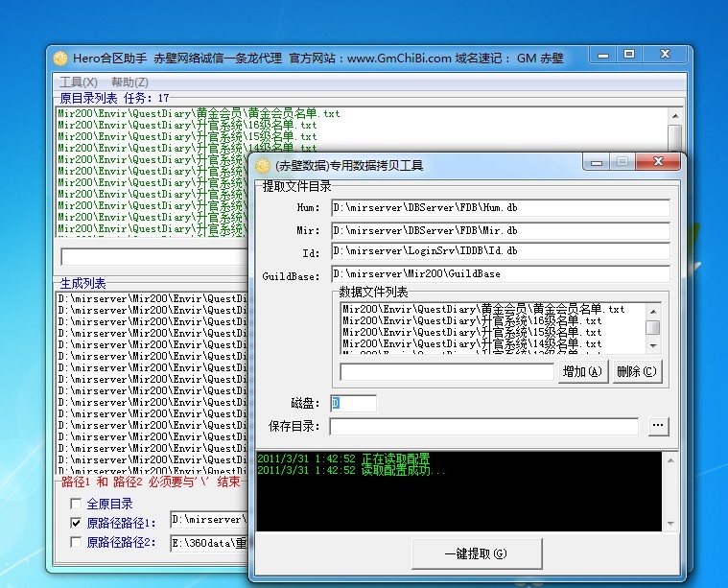Open the 工具(X) menu
This screenshot has height=588, width=728.
[x=78, y=82]
